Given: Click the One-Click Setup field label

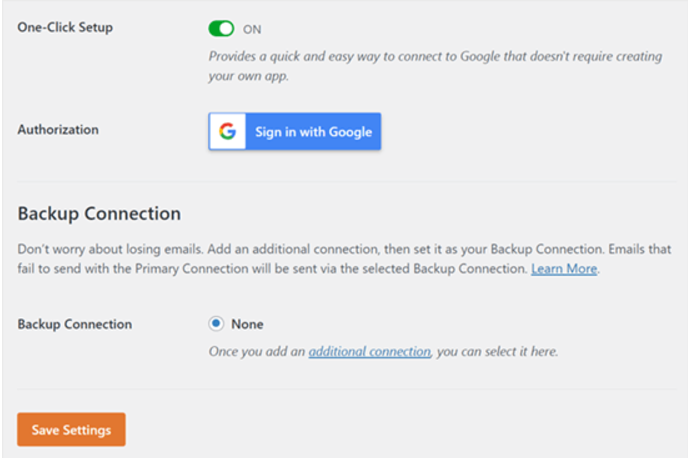Looking at the screenshot, I should click(x=65, y=27).
